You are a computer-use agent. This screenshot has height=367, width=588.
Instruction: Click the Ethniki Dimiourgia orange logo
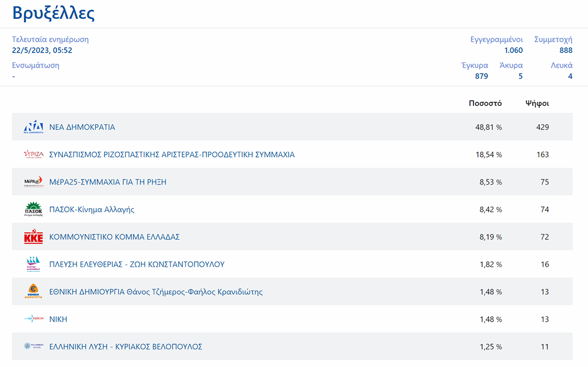click(x=34, y=292)
